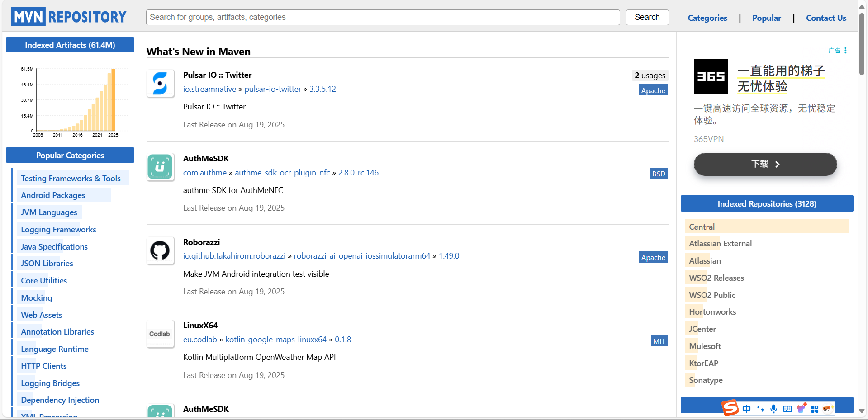Click the ad download (下载) button

pos(765,164)
